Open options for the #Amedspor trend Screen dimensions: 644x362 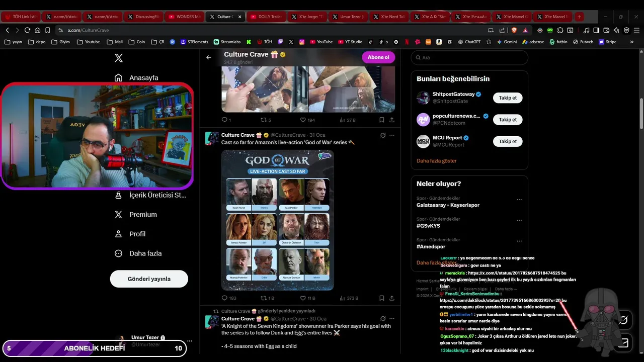click(x=519, y=241)
